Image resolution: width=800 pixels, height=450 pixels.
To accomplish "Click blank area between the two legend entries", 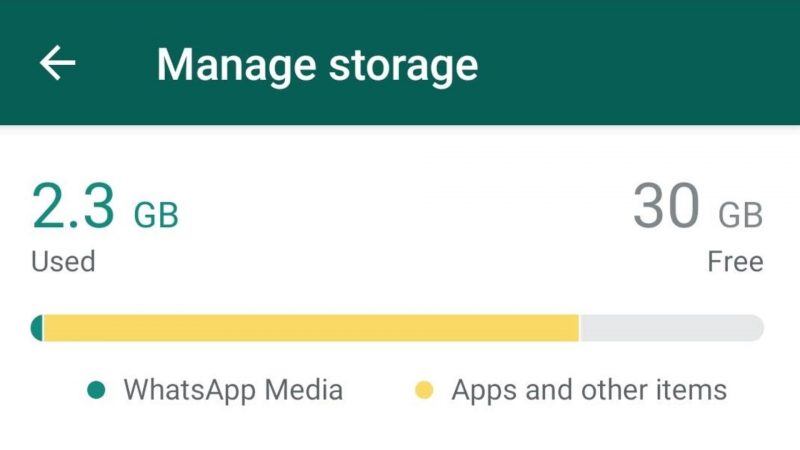I will tap(378, 390).
